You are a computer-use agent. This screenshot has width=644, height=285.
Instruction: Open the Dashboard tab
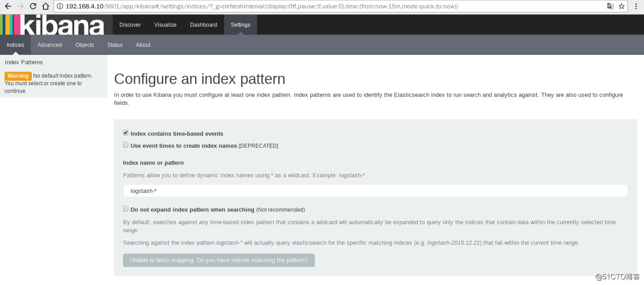point(203,25)
